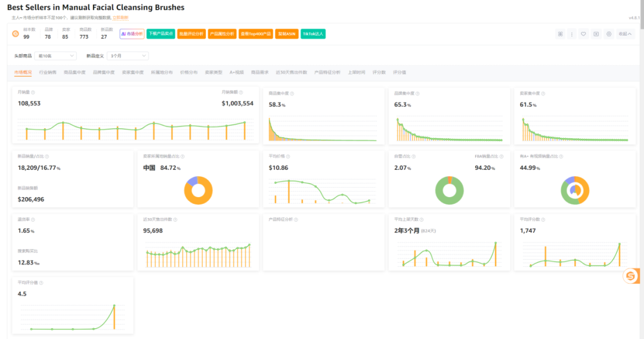Click help icon next to 平均价格
This screenshot has width=644, height=339.
pos(288,156)
